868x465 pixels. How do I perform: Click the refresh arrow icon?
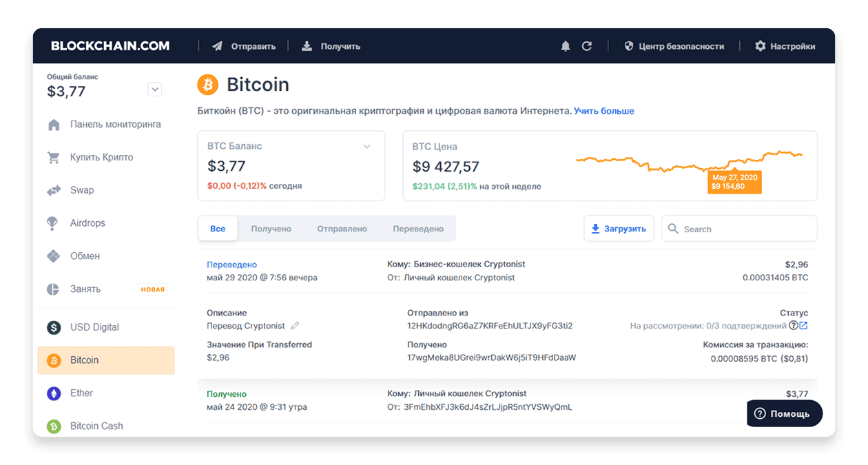coord(587,46)
